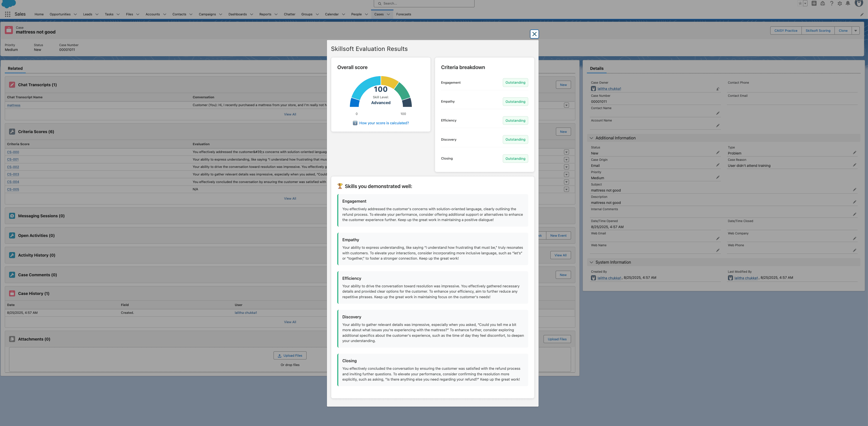Show notifications via the bell icon
Image resolution: width=868 pixels, height=426 pixels.
pyautogui.click(x=848, y=3)
